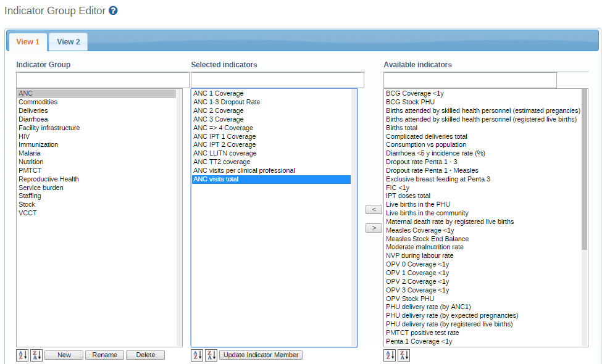This screenshot has height=364, width=602.
Task: Rename the selected indicator group
Action: coord(105,355)
